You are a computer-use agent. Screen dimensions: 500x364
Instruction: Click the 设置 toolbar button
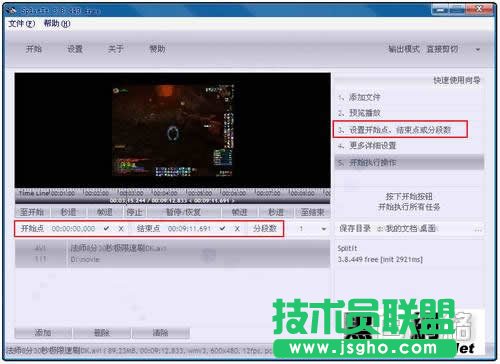click(x=75, y=49)
